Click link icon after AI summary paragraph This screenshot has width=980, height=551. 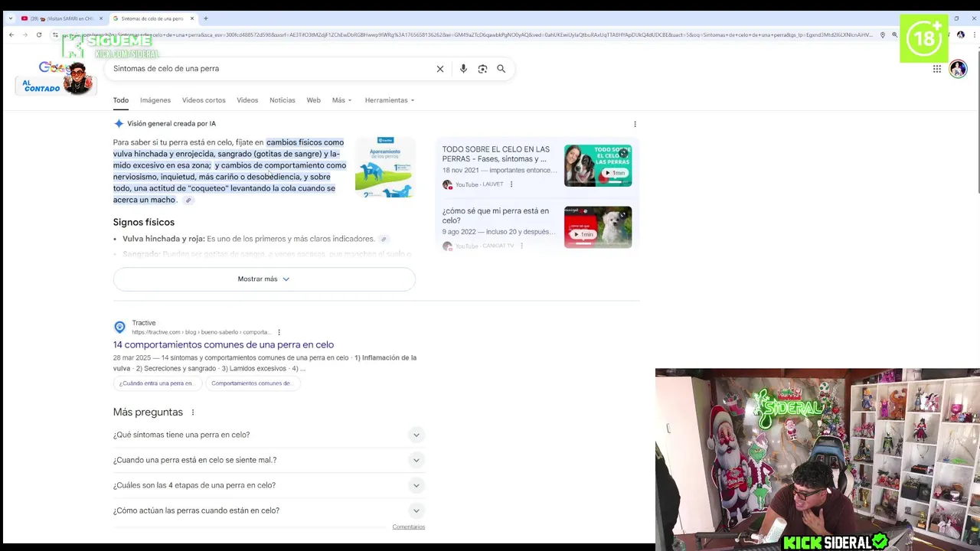tap(188, 201)
